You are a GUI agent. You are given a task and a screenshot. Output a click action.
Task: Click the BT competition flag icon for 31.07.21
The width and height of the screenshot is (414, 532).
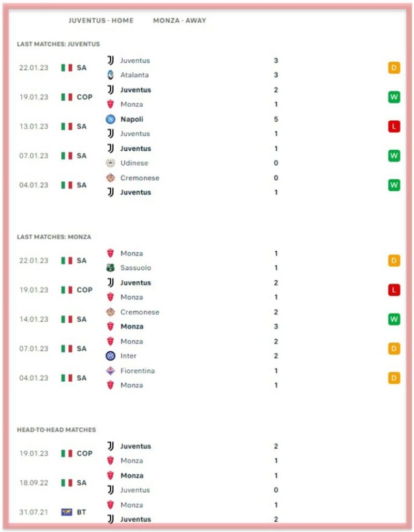coord(67,512)
